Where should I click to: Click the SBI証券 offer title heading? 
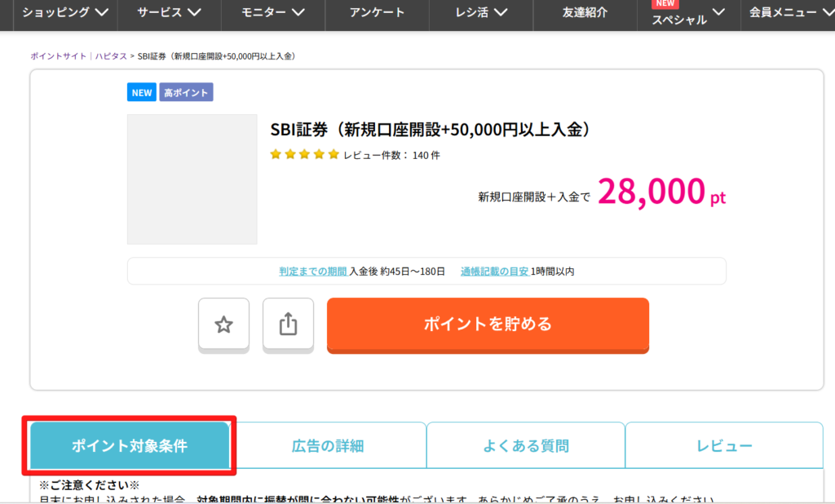[x=430, y=130]
